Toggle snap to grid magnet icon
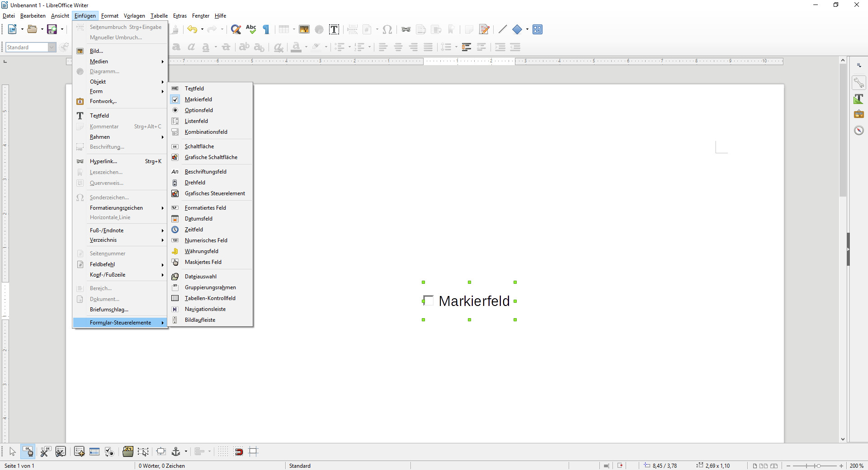 point(238,451)
